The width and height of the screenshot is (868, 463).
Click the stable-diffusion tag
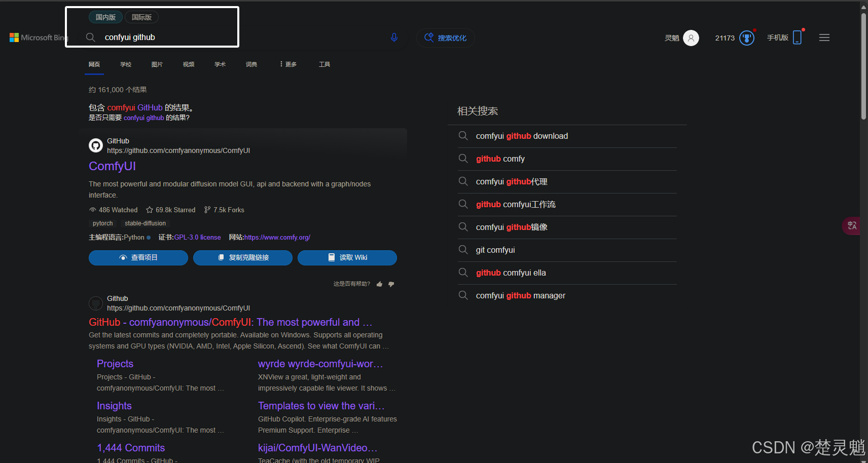click(146, 223)
